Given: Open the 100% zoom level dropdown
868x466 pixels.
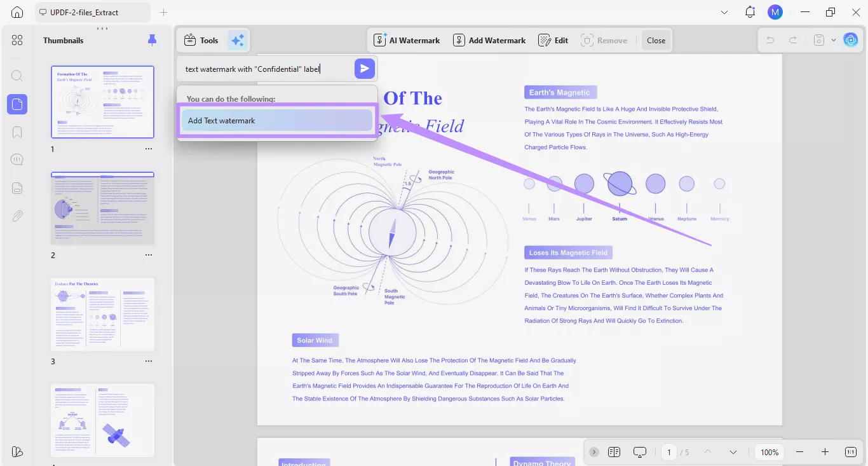Looking at the screenshot, I should pyautogui.click(x=770, y=452).
